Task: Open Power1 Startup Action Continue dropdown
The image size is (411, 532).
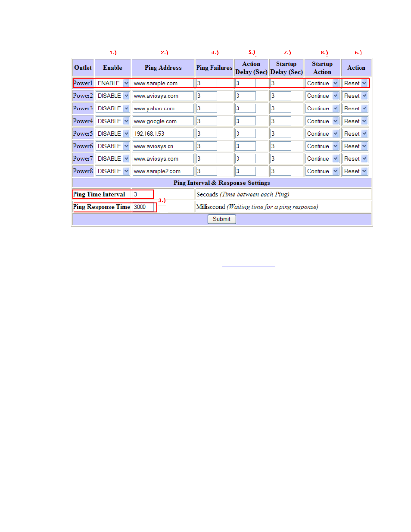Action: pyautogui.click(x=322, y=83)
